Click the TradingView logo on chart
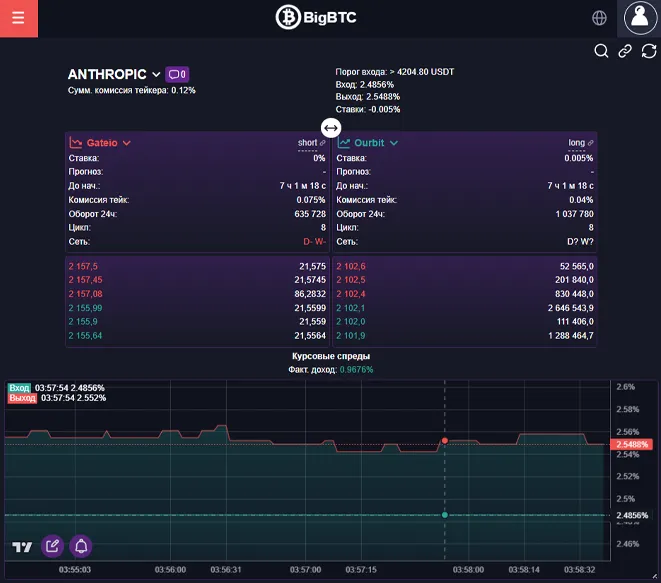 point(22,547)
